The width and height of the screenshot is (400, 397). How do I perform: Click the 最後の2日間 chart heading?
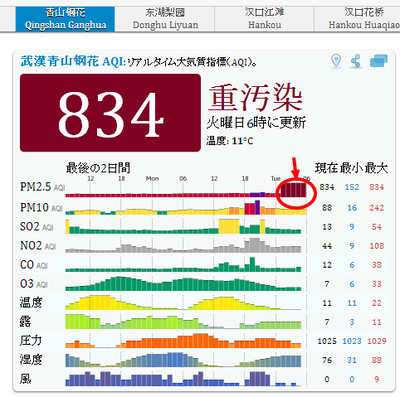(98, 168)
